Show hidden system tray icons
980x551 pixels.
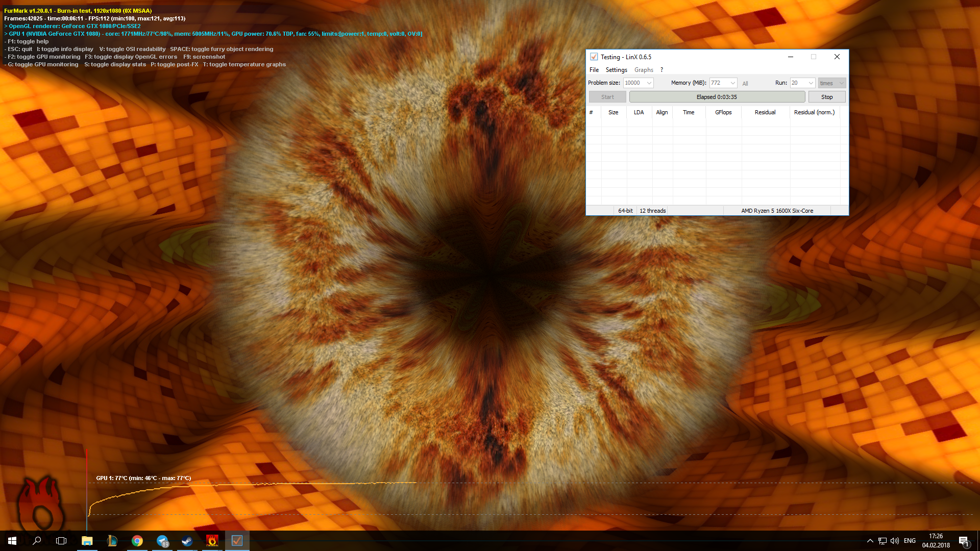point(870,541)
